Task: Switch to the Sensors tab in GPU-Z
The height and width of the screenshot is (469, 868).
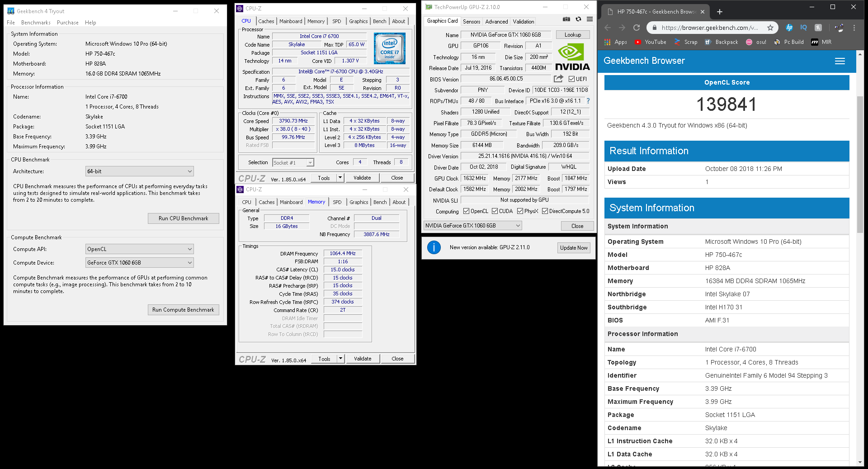Action: (x=472, y=22)
